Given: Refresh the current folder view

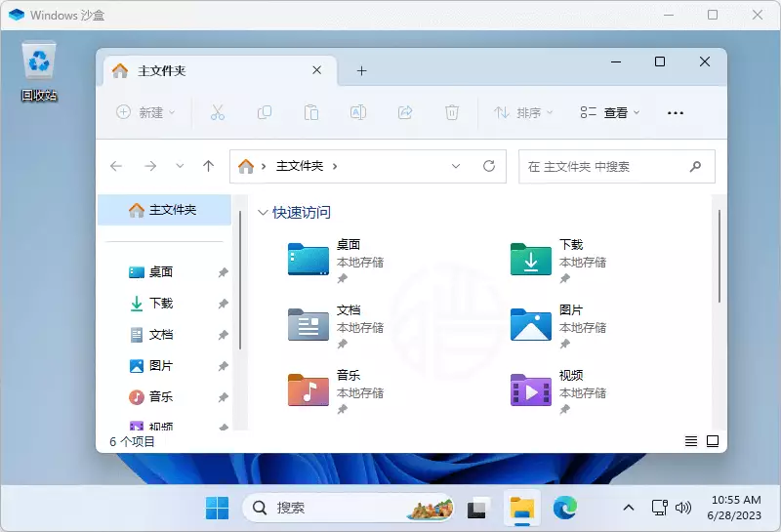Looking at the screenshot, I should tap(489, 166).
